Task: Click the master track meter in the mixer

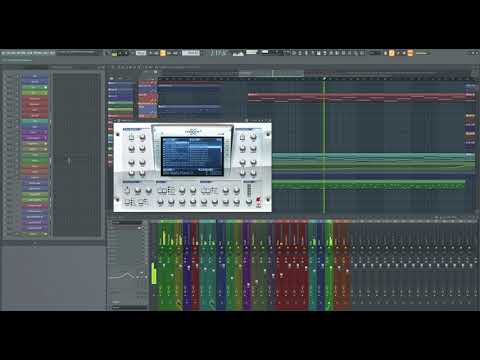Action: (x=154, y=273)
